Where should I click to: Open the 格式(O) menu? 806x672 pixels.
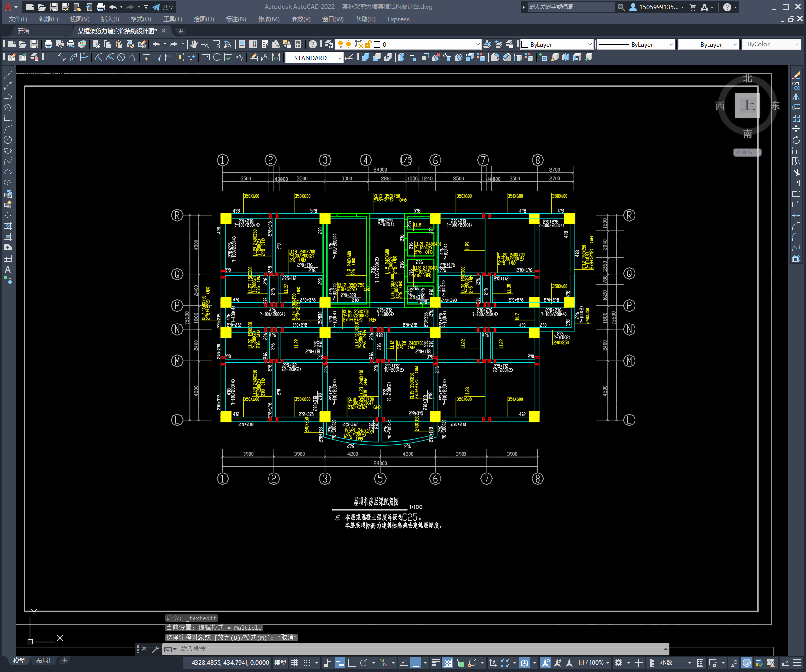141,19
